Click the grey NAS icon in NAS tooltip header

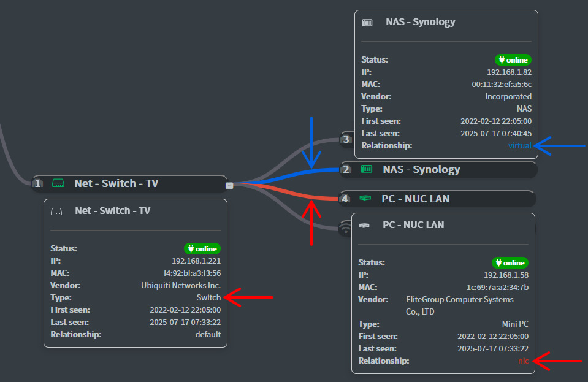[367, 22]
